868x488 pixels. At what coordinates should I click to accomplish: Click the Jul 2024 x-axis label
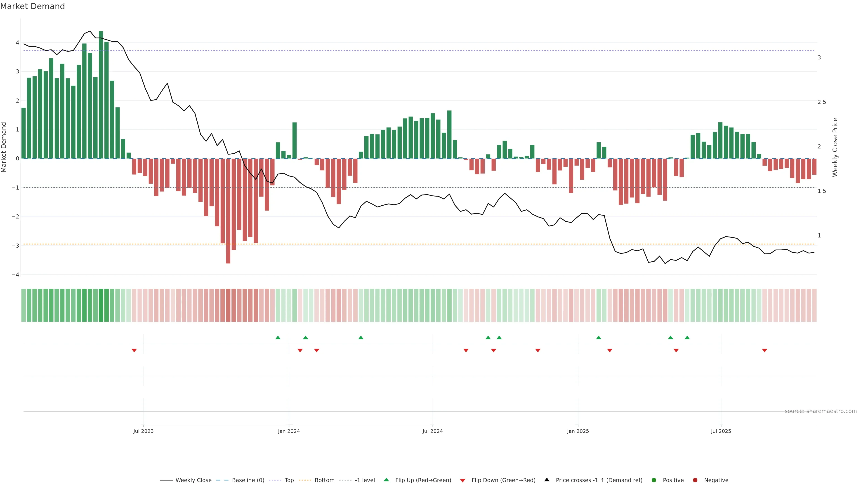pyautogui.click(x=433, y=431)
